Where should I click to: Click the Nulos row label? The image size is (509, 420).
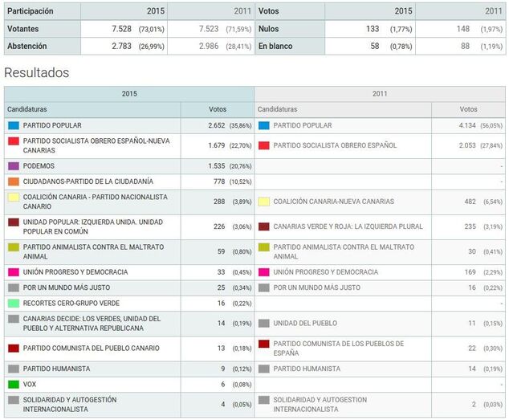(290, 29)
